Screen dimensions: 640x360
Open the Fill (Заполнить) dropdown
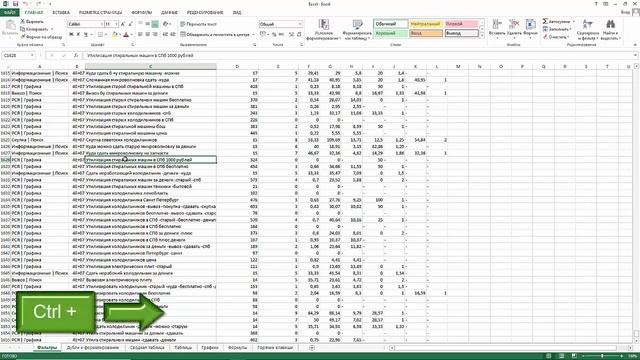[x=558, y=29]
